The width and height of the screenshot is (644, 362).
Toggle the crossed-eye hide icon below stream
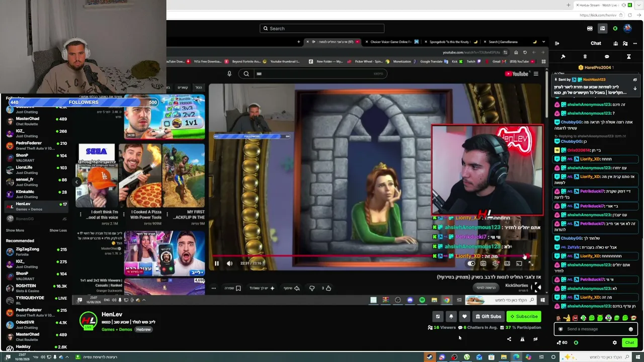[x=535, y=339]
